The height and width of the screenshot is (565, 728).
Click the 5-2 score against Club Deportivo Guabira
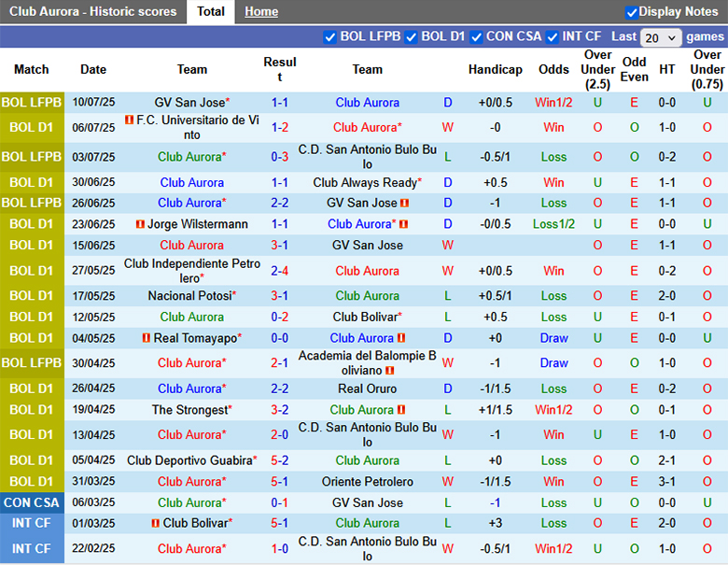pyautogui.click(x=279, y=460)
